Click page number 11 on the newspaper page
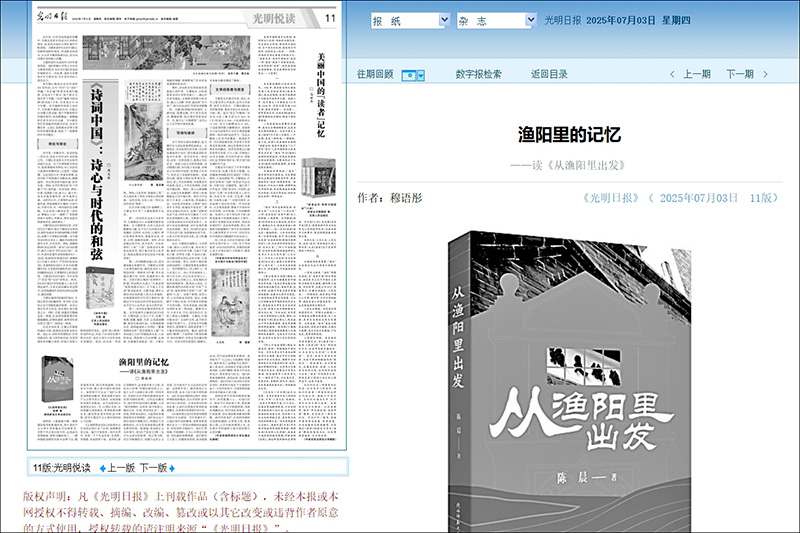The image size is (800, 533). [x=331, y=18]
